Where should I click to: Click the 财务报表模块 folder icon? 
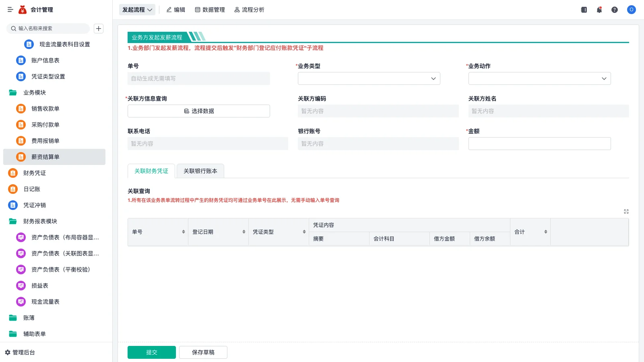tap(13, 221)
